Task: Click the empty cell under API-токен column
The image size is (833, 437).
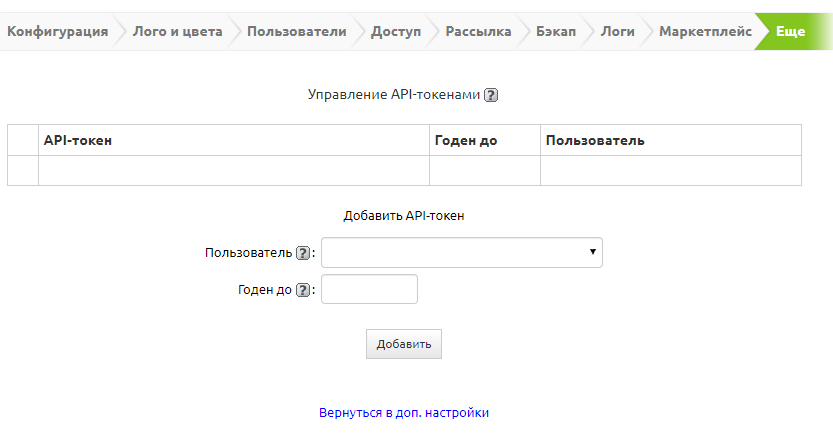Action: coord(234,170)
